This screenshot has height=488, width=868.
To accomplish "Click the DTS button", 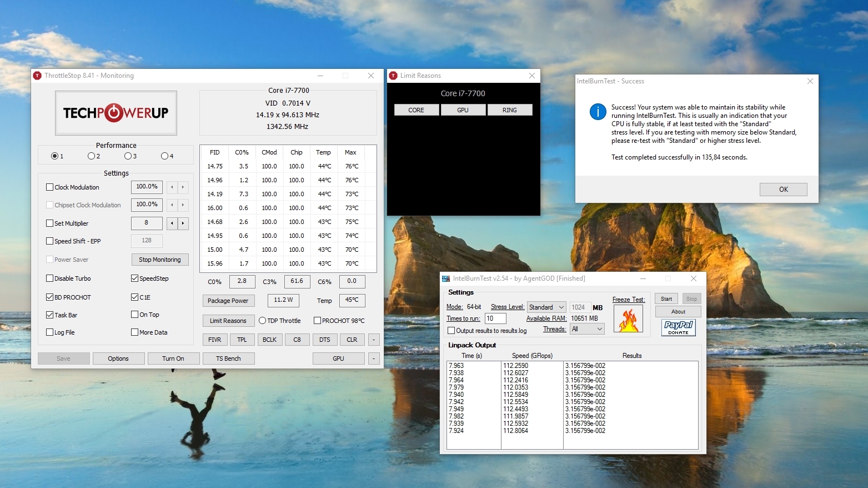I will (325, 340).
